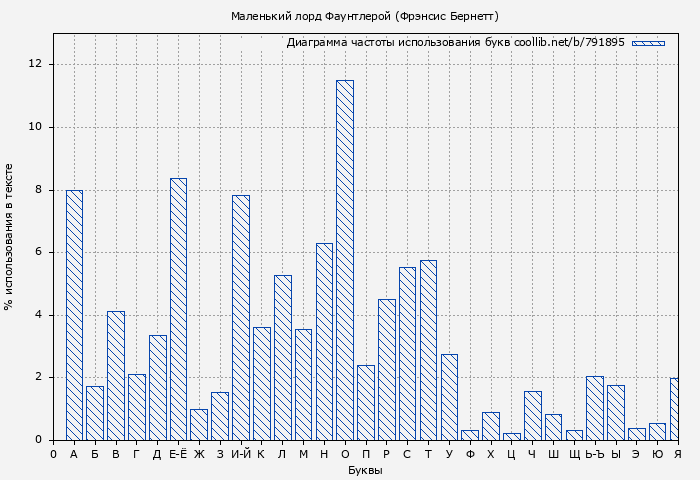Click the bar for letter Д

pos(157,387)
